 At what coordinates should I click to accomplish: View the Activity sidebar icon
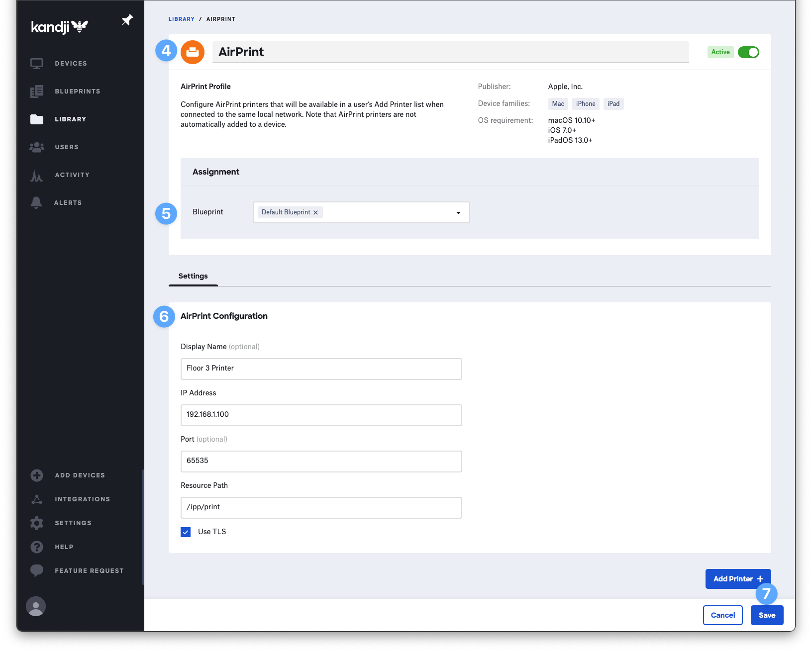click(36, 175)
